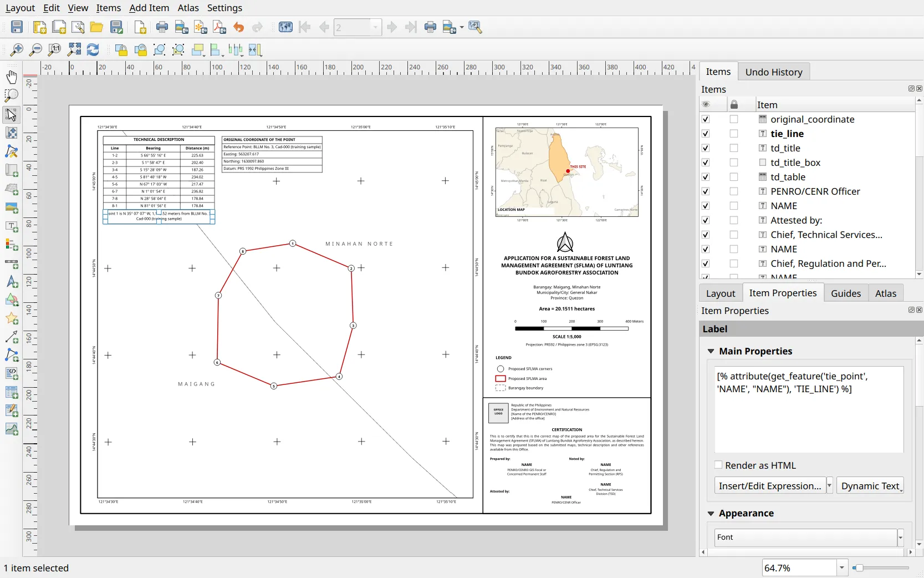
Task: Toggle visibility of tie_line item
Action: pos(706,134)
